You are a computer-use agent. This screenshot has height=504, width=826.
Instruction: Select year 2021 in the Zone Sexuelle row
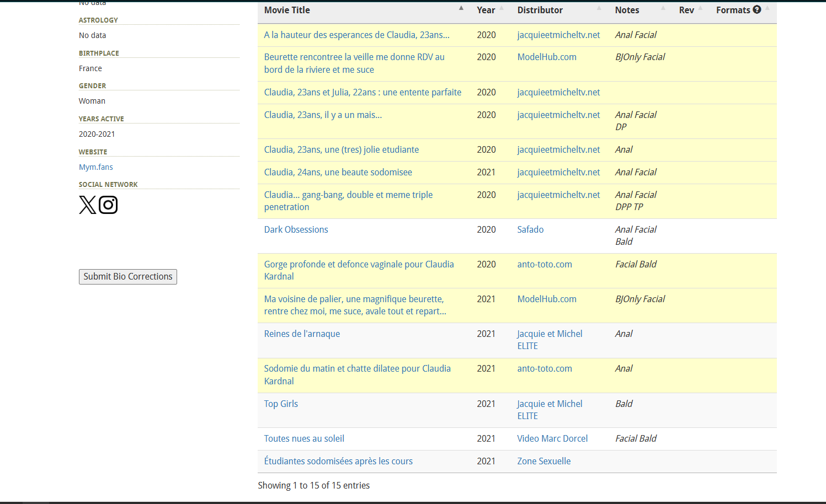[486, 461]
